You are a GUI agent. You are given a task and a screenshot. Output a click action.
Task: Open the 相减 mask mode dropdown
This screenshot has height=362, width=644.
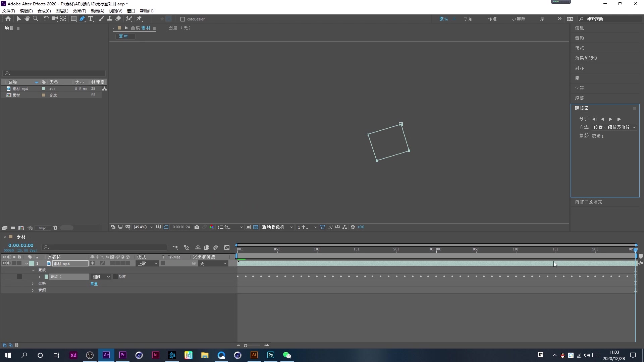point(101,277)
